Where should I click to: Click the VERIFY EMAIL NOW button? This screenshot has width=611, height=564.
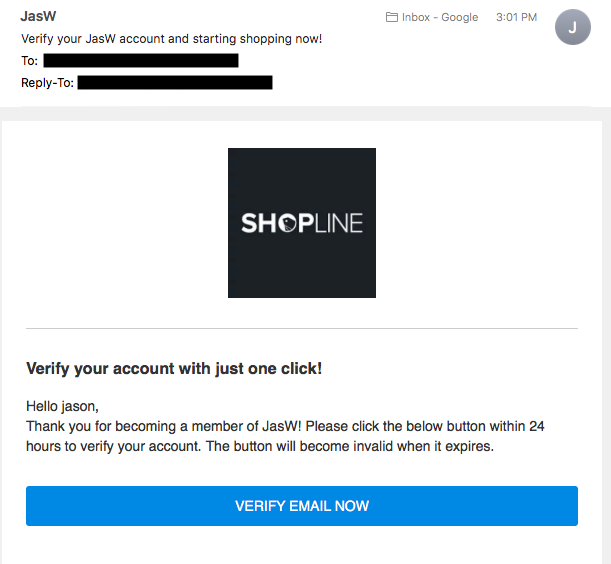pyautogui.click(x=302, y=506)
